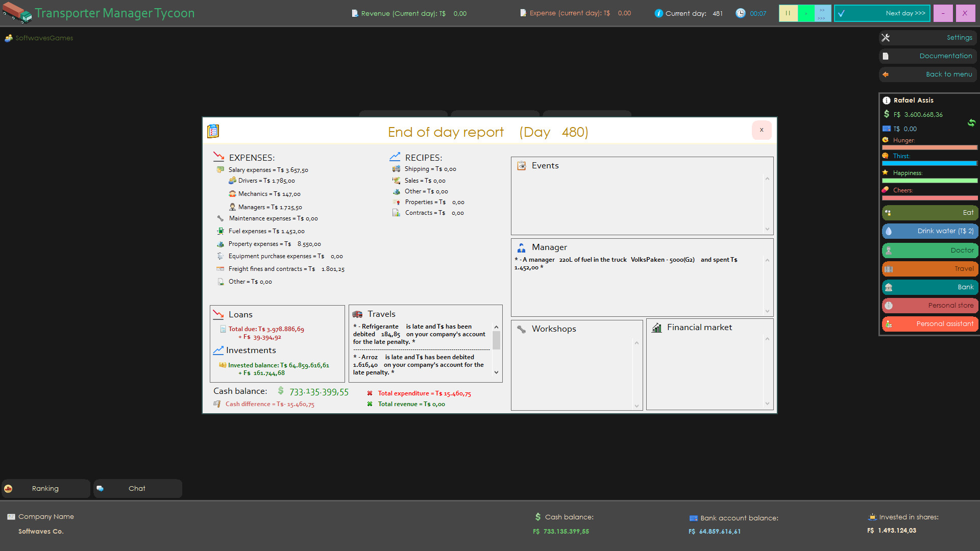
Task: Click the Workshops wrench icon
Action: coord(521,329)
